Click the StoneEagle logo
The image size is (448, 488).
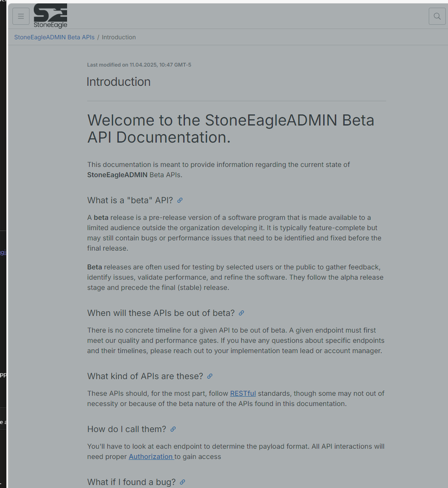pyautogui.click(x=50, y=16)
